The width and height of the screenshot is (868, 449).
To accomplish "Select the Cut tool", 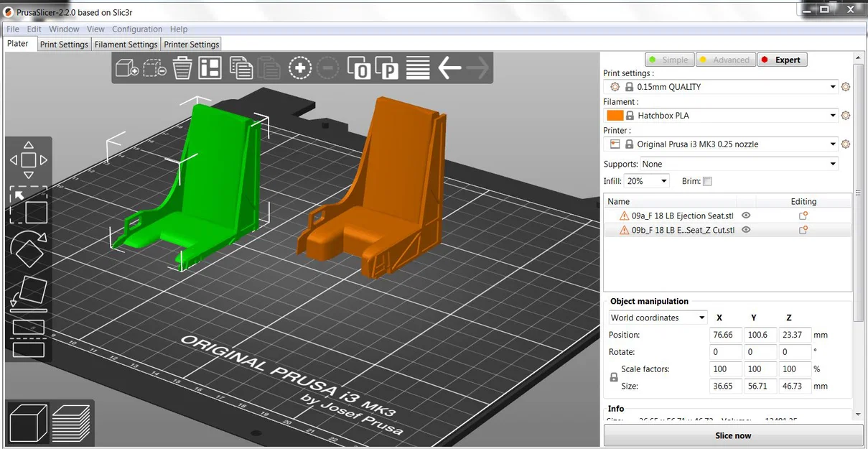I will (x=29, y=338).
